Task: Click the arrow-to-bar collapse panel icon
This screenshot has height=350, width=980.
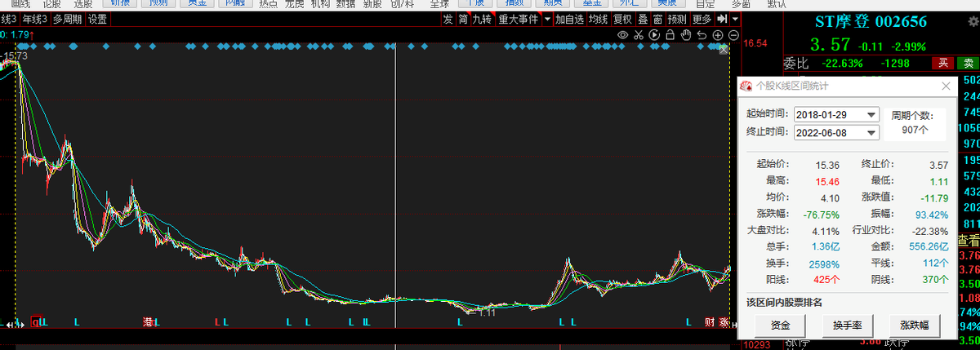Action: [x=722, y=19]
